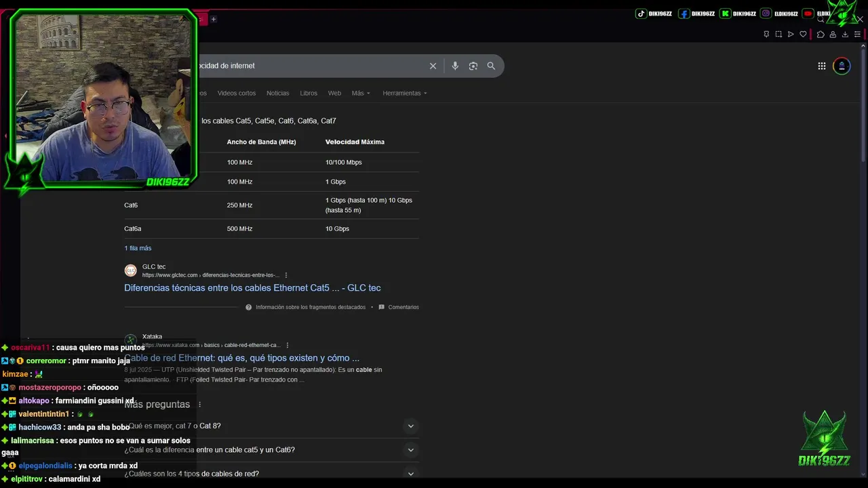This screenshot has height=488, width=868.
Task: Open the three-dot menu next to Xataka result
Action: (x=288, y=345)
